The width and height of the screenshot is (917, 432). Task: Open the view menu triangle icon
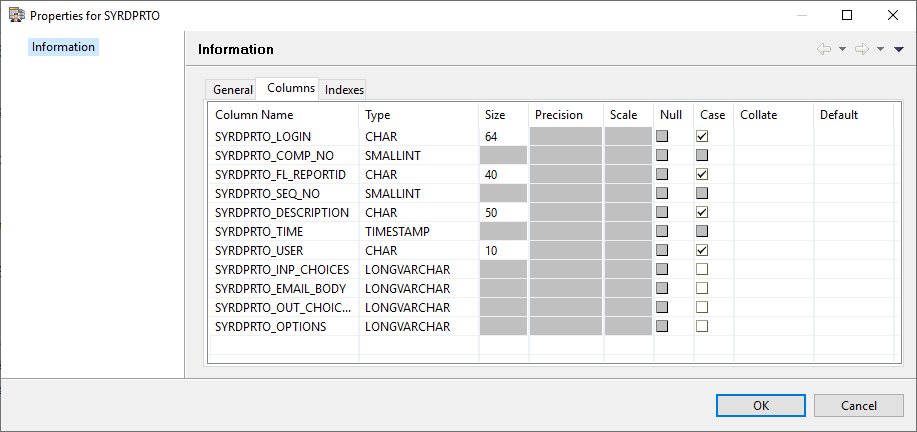(899, 49)
